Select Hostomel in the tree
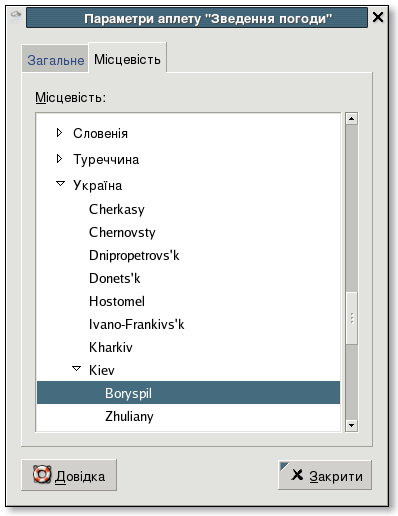 tap(117, 301)
